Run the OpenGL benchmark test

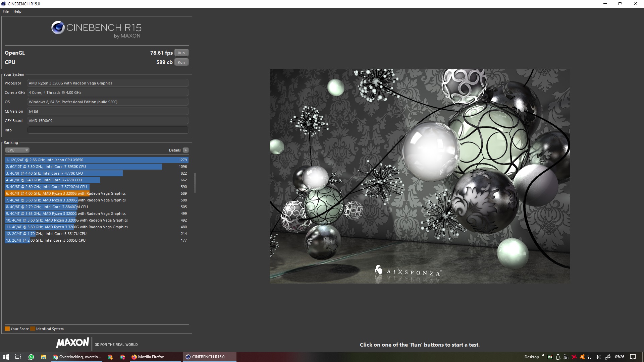(181, 53)
